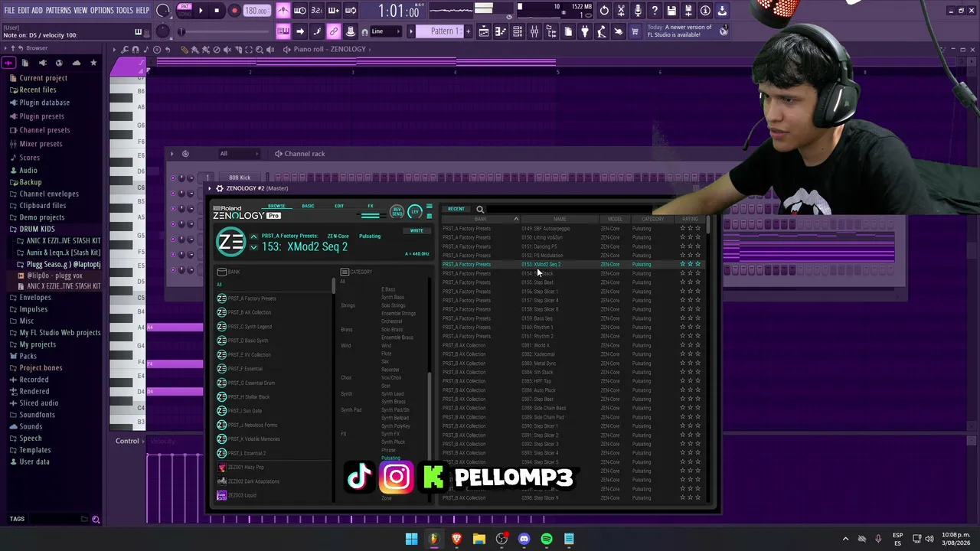The height and width of the screenshot is (551, 980).
Task: Click the RECENT button in Zenology
Action: click(x=456, y=209)
